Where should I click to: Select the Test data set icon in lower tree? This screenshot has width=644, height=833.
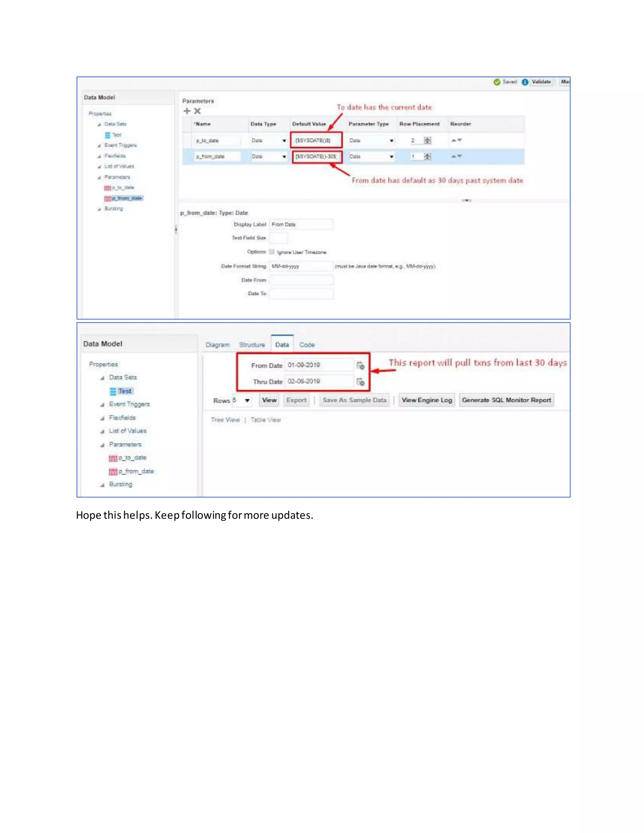113,391
